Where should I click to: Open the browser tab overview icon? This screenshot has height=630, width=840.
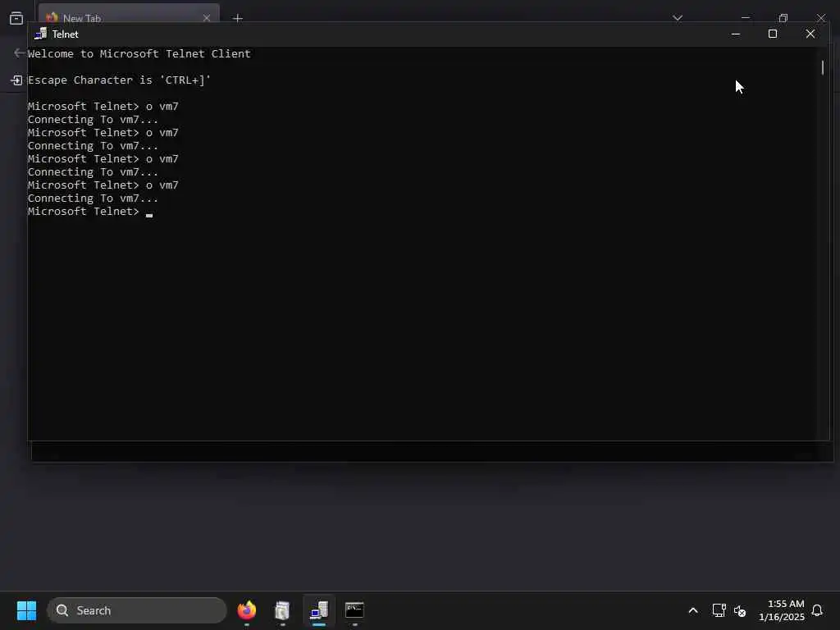[16, 18]
